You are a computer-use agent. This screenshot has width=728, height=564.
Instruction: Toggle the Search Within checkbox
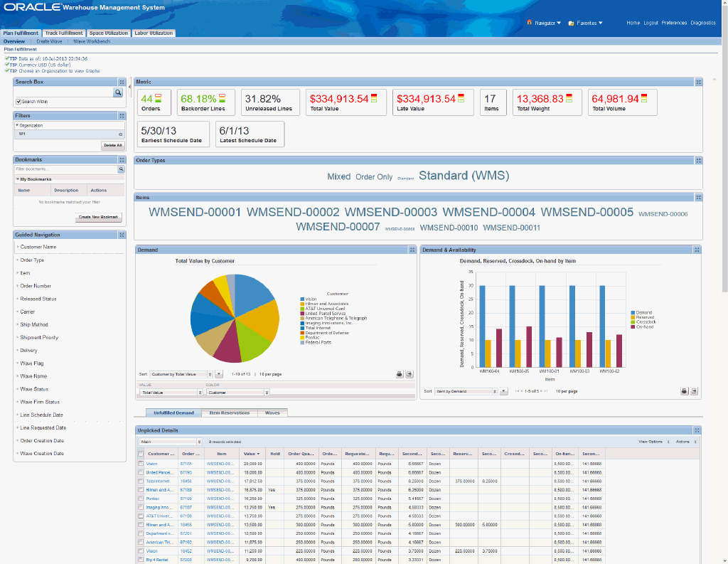18,102
